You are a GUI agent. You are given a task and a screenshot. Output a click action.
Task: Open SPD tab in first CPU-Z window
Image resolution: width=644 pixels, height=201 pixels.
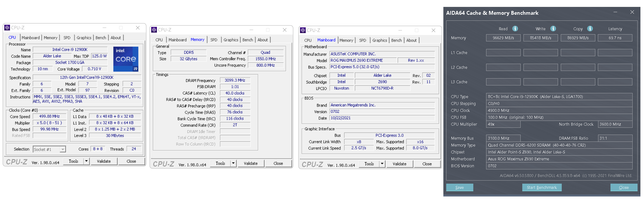tap(67, 38)
